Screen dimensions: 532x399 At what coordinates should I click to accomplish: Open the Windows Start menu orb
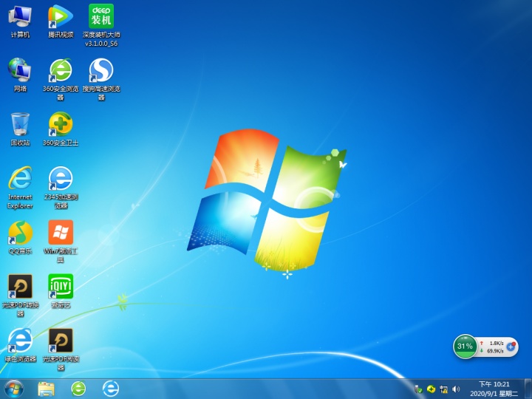14,389
